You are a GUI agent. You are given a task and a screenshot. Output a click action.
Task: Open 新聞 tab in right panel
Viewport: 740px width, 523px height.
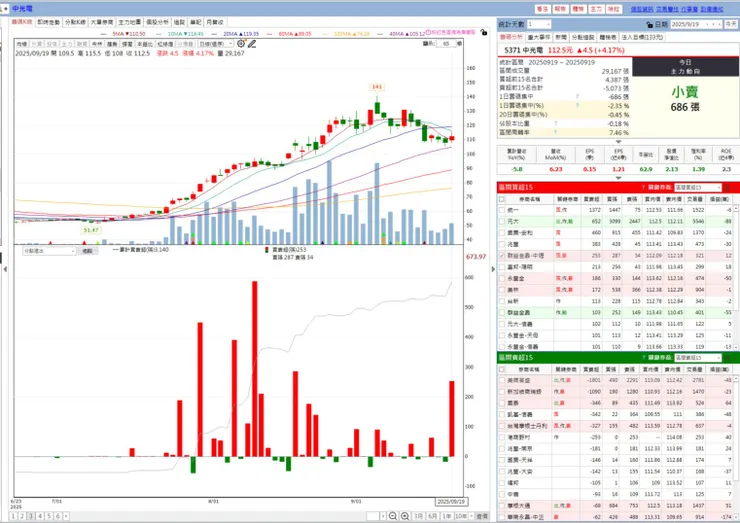[561, 37]
